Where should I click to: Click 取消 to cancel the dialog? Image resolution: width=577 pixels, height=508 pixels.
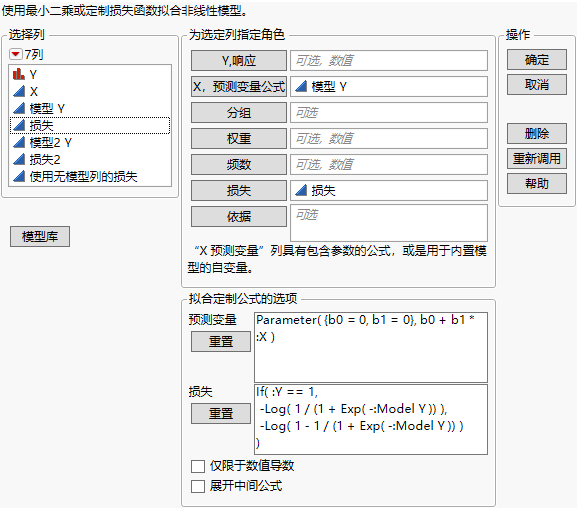click(537, 85)
